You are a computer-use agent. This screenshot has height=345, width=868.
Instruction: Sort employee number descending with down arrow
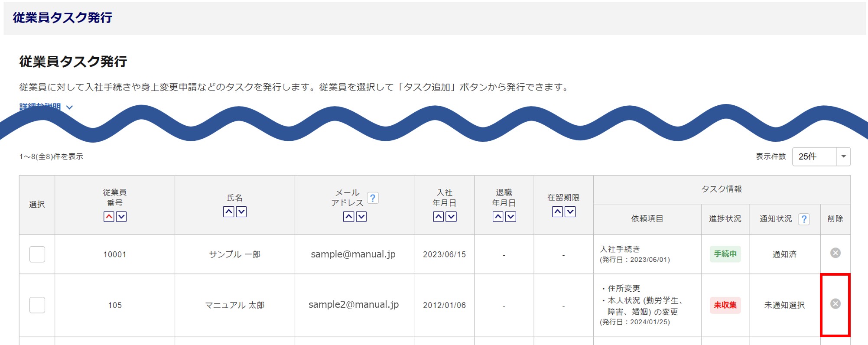click(x=121, y=217)
